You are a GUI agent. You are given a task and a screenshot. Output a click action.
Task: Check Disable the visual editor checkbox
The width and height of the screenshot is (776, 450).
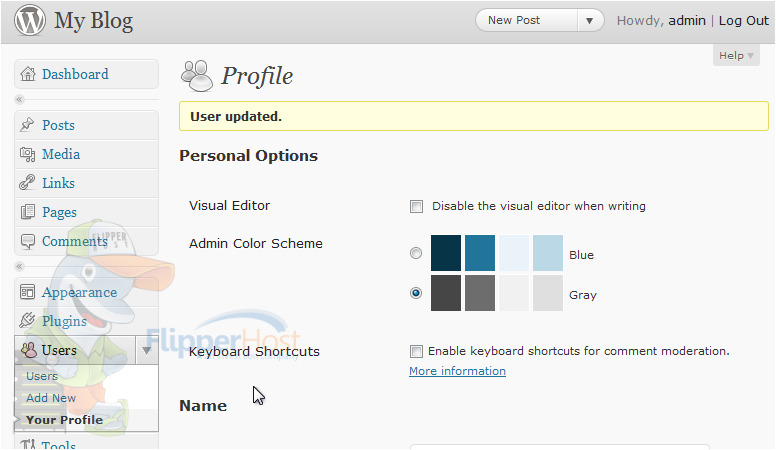(x=416, y=206)
